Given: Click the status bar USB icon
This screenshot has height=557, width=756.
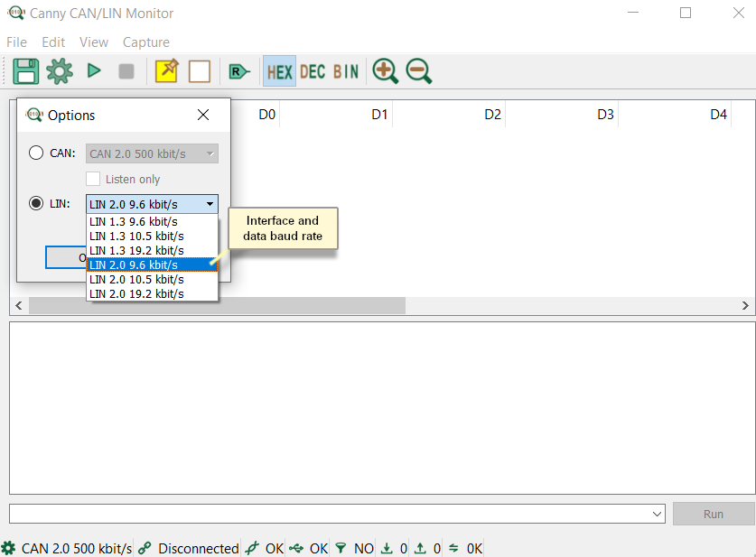Looking at the screenshot, I should tap(296, 548).
